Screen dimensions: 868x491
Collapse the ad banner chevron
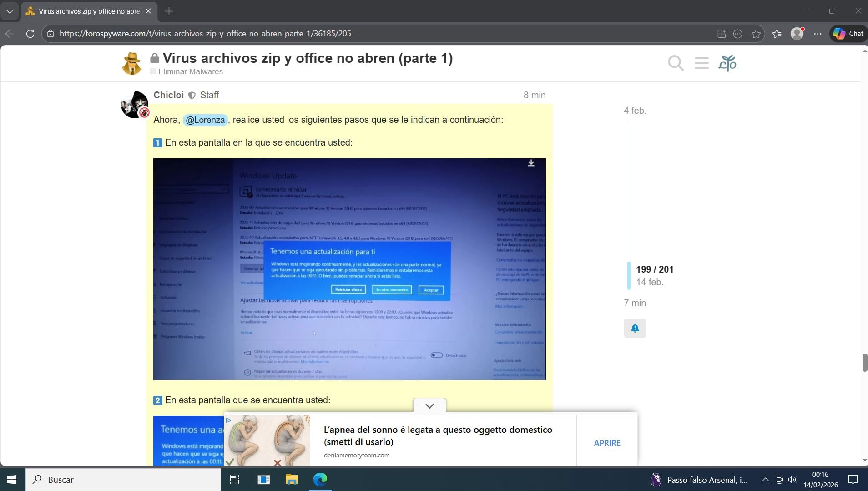[429, 406]
